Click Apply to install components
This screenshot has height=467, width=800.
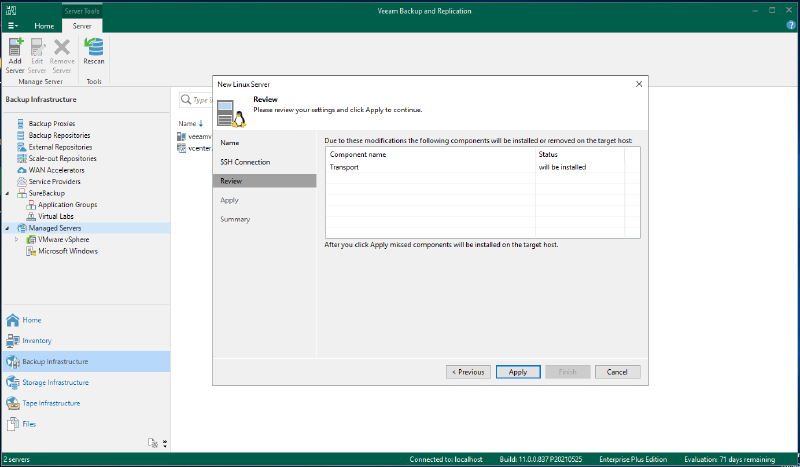518,372
